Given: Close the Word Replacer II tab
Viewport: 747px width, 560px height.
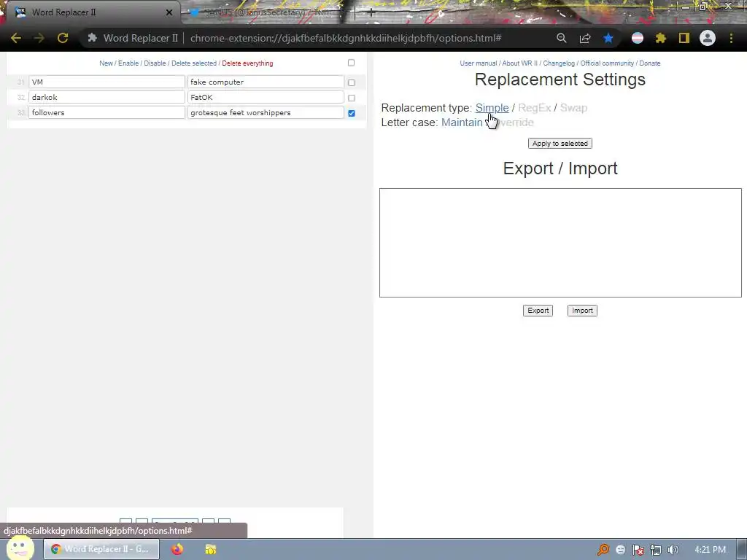Looking at the screenshot, I should pyautogui.click(x=169, y=12).
